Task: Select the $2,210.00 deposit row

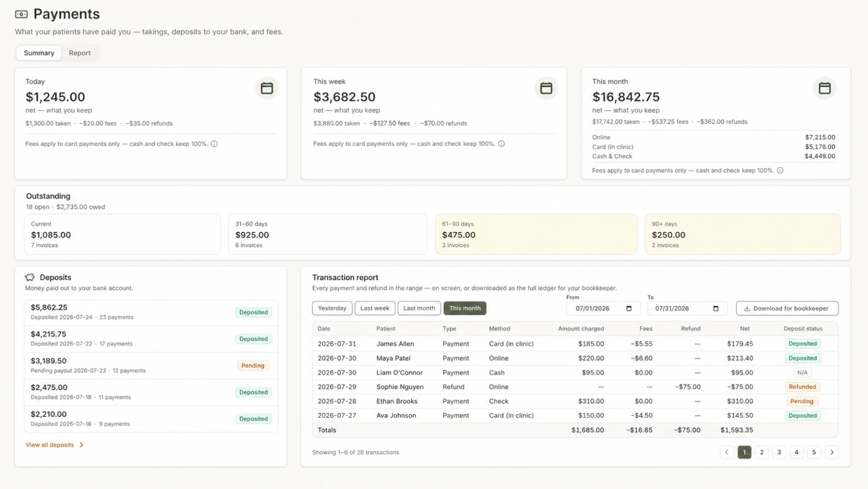Action: click(151, 419)
